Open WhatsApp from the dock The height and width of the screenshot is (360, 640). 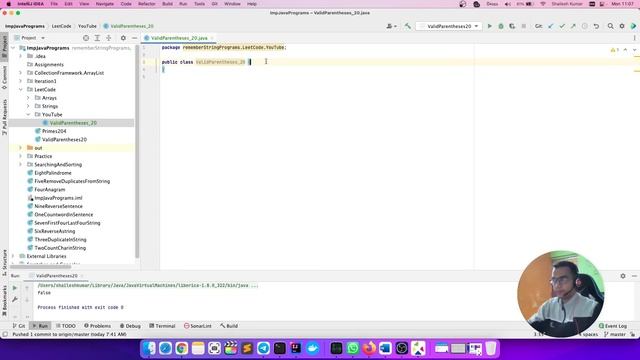coord(353,348)
